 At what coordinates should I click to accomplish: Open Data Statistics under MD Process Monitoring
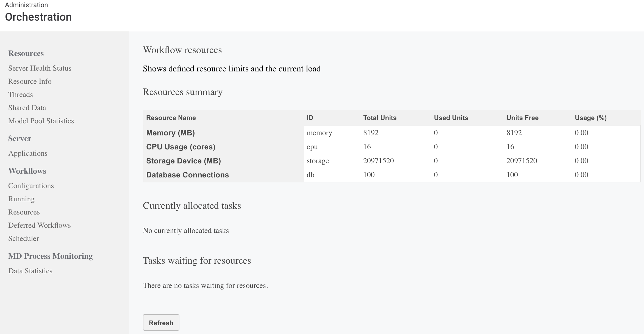click(30, 271)
